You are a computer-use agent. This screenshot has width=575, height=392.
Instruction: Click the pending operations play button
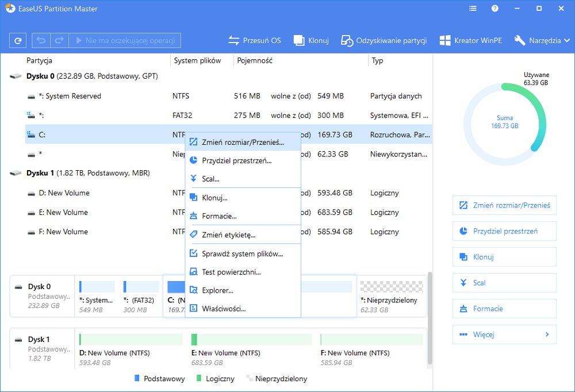click(125, 40)
